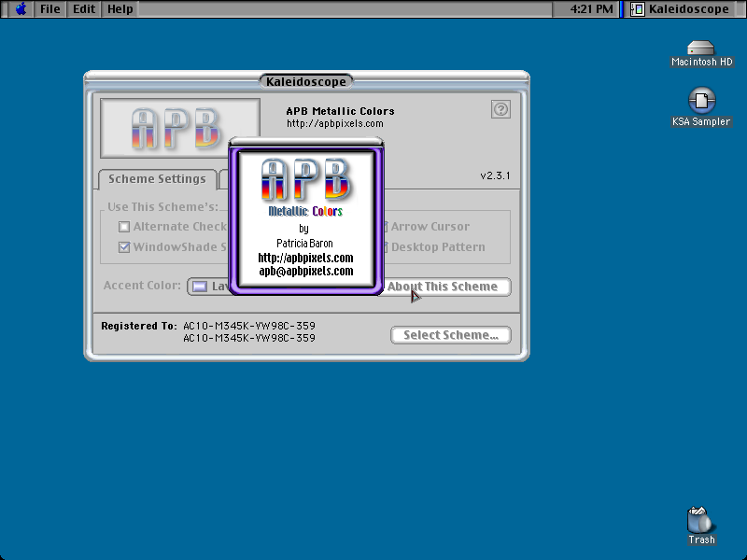Image resolution: width=747 pixels, height=560 pixels.
Task: Click the Metallic Colors subtitle in the about popup
Action: coord(305,211)
